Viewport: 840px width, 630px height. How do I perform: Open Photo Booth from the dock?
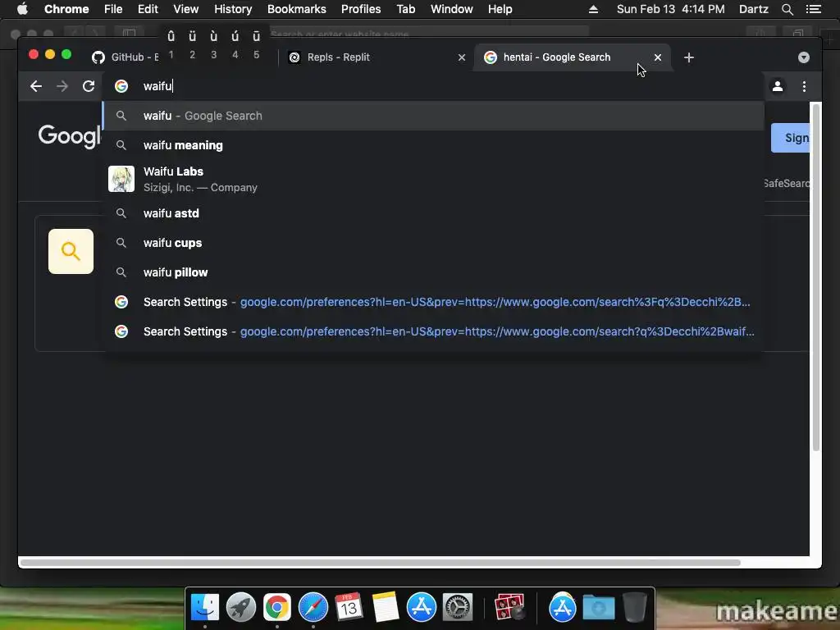coord(509,608)
